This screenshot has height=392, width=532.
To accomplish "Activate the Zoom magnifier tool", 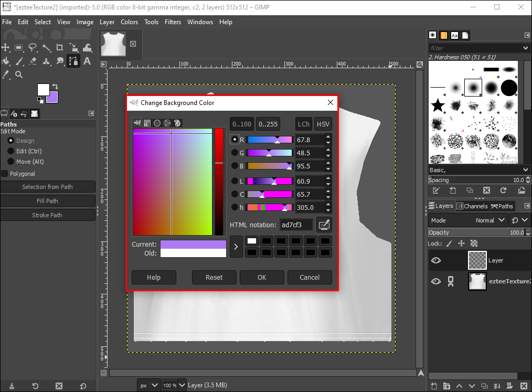I will [19, 75].
